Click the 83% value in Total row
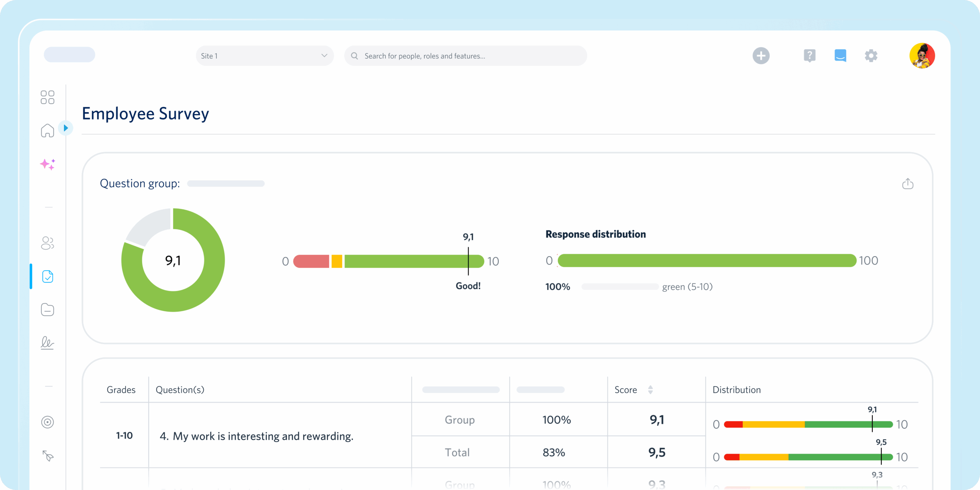This screenshot has width=980, height=490. tap(554, 452)
